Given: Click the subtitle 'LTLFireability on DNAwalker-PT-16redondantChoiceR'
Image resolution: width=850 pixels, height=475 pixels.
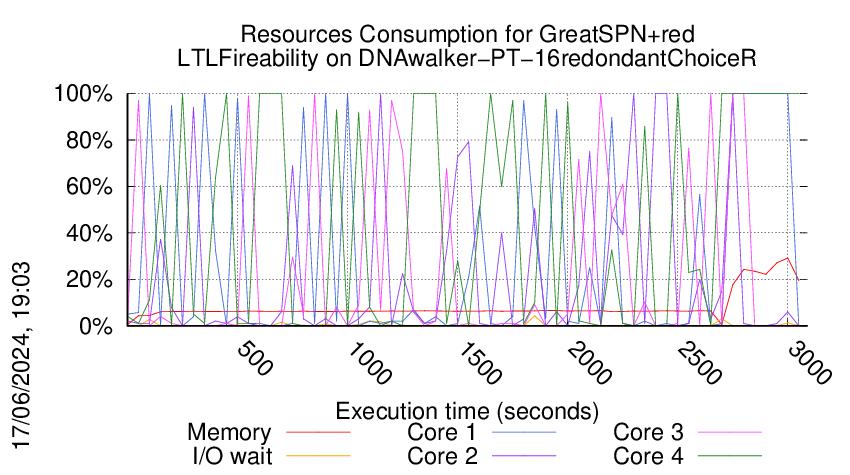Looking at the screenshot, I should click(467, 59).
